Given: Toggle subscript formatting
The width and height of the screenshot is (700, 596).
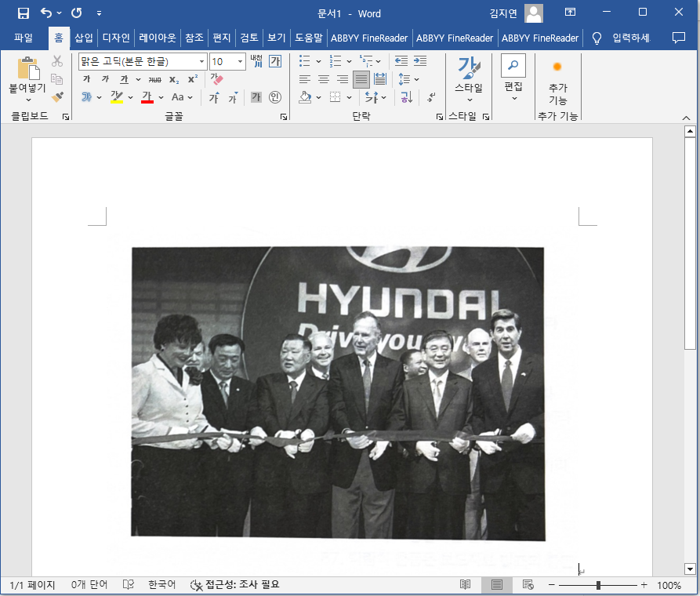Looking at the screenshot, I should click(x=174, y=79).
